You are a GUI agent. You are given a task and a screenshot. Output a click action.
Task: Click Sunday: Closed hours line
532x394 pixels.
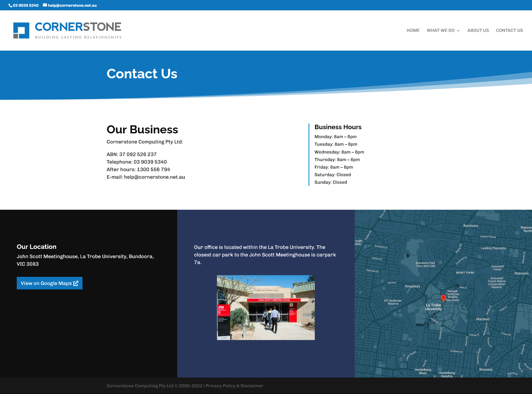coord(331,182)
